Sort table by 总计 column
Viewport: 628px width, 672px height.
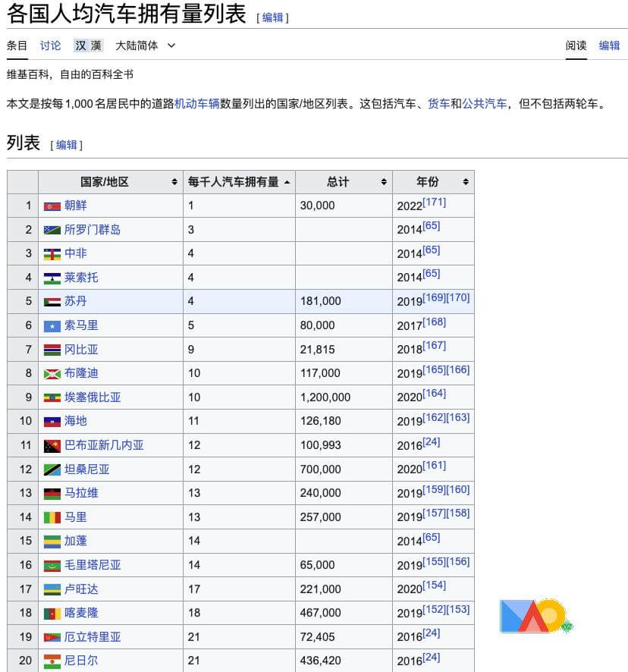tap(385, 182)
